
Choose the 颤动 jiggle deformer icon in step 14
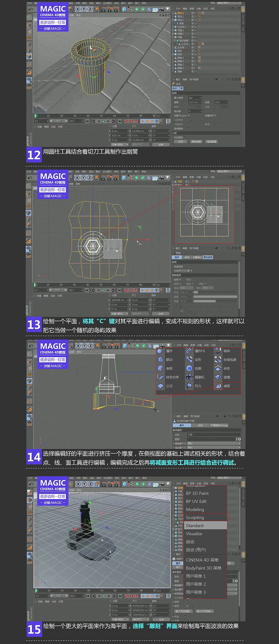[x=160, y=360]
